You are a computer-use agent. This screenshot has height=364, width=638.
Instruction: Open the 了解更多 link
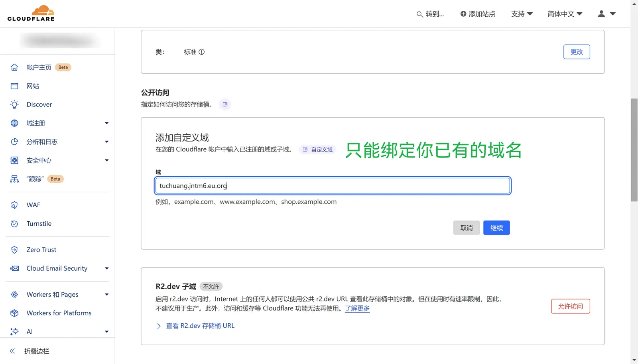point(357,309)
